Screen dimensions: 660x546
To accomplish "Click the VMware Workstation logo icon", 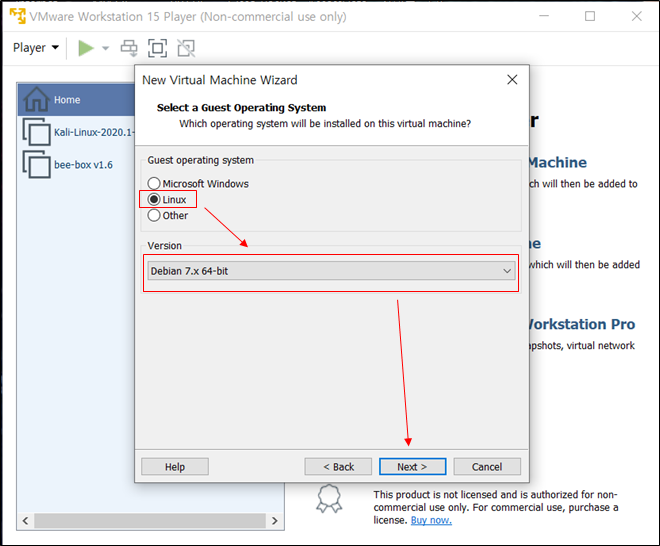I will (17, 16).
